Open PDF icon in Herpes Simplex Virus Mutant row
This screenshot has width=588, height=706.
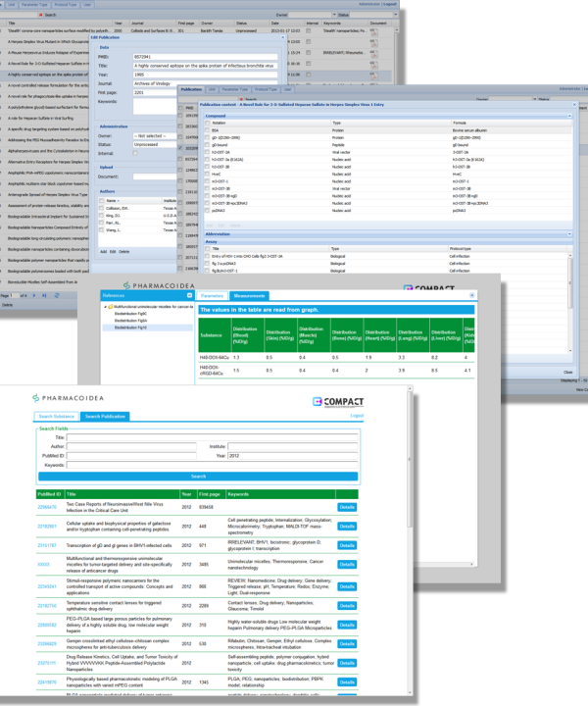tap(373, 43)
